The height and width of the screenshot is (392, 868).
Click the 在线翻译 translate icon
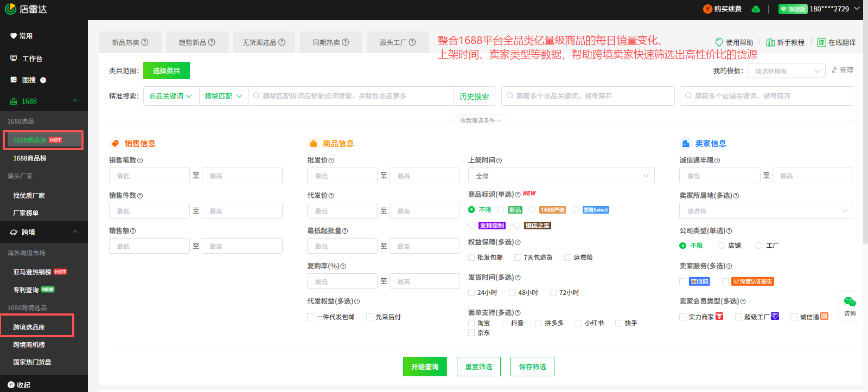click(x=821, y=42)
